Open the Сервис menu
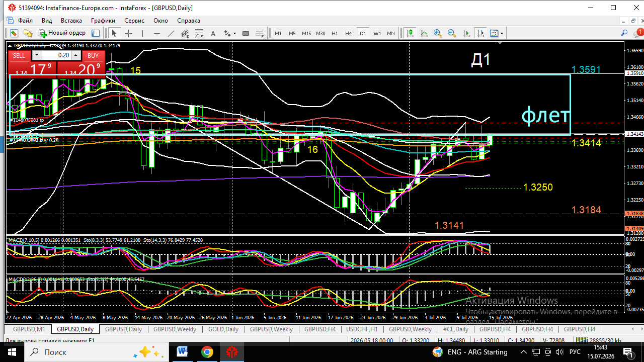Viewport: 644px width, 362px height. coord(134,21)
